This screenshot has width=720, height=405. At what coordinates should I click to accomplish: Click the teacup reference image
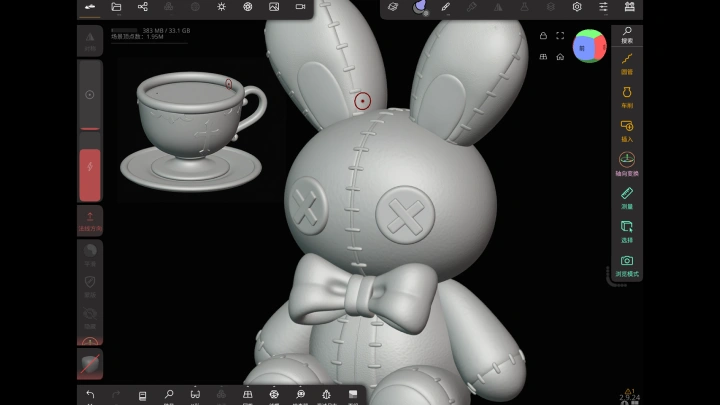pyautogui.click(x=194, y=131)
